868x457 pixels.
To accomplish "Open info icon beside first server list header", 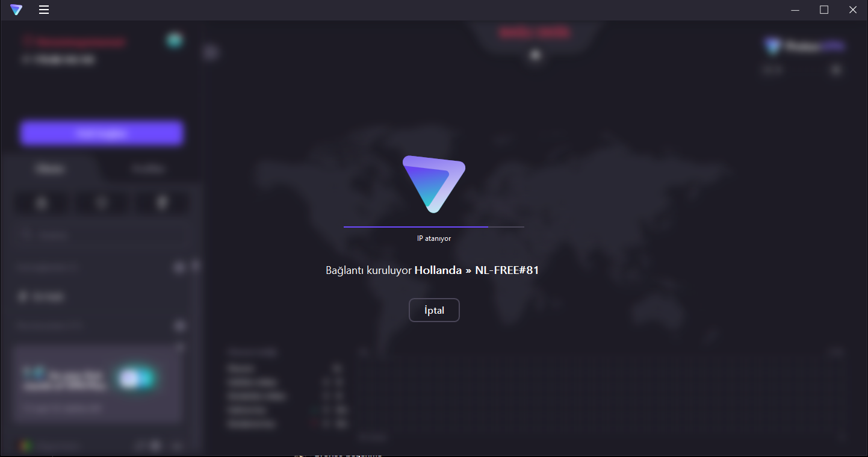I will point(179,267).
